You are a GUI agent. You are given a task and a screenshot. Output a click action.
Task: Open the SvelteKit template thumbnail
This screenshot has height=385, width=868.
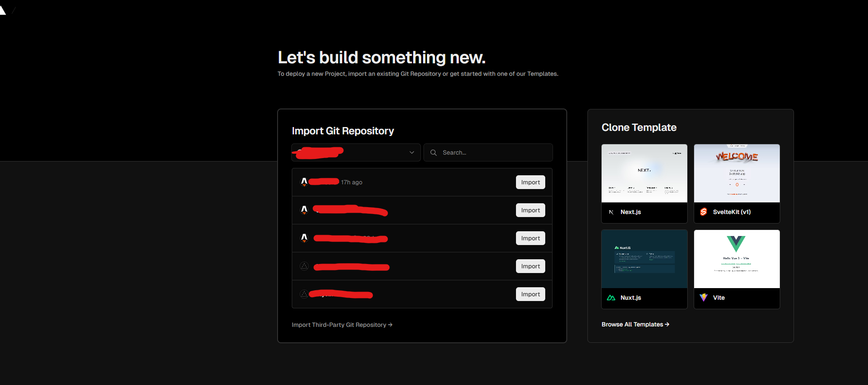pos(737,173)
